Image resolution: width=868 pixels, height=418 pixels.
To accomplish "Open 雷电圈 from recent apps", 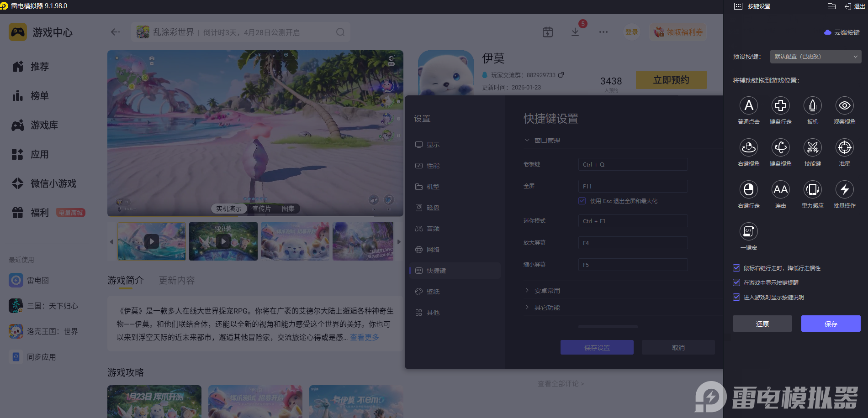I will (29, 280).
